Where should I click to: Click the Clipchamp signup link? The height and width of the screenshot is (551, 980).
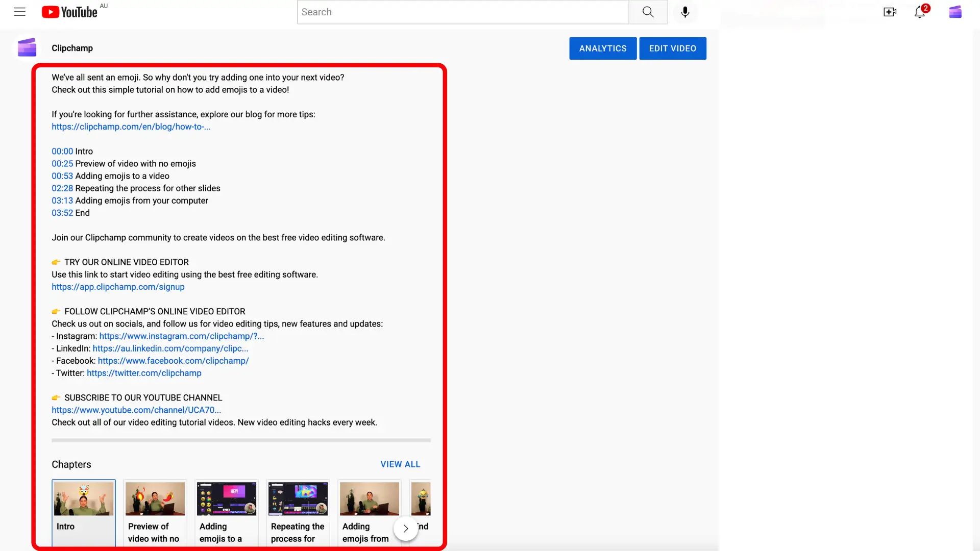118,286
